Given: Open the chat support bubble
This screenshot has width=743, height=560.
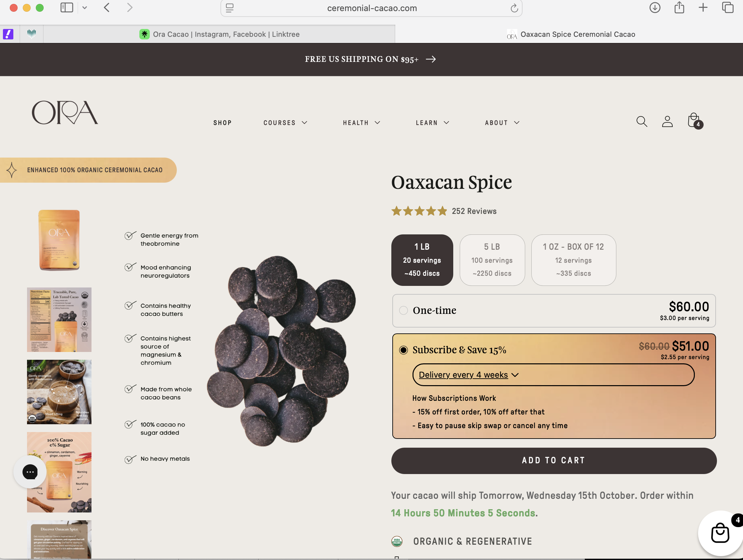Looking at the screenshot, I should [x=30, y=472].
